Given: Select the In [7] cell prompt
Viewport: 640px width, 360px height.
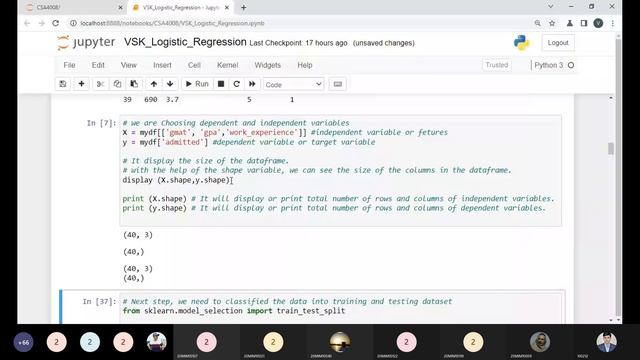Looking at the screenshot, I should [x=101, y=123].
